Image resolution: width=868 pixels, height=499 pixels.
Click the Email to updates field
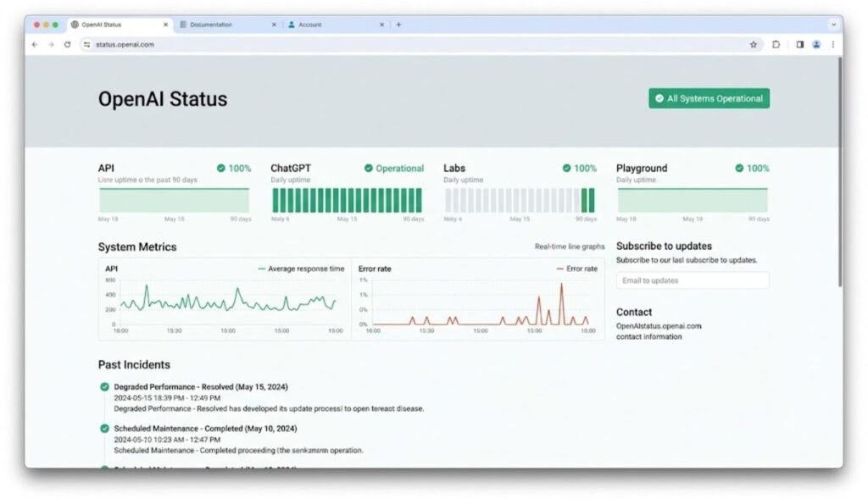693,280
